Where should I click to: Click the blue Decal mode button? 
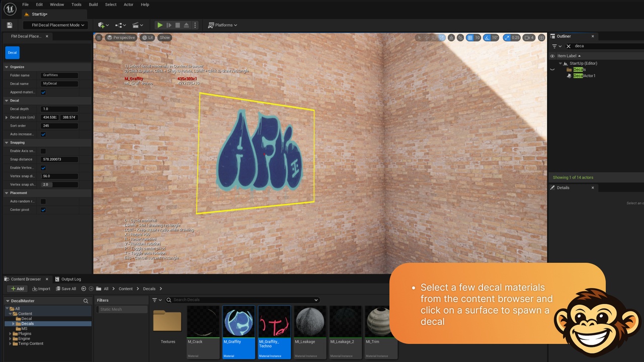[12, 52]
